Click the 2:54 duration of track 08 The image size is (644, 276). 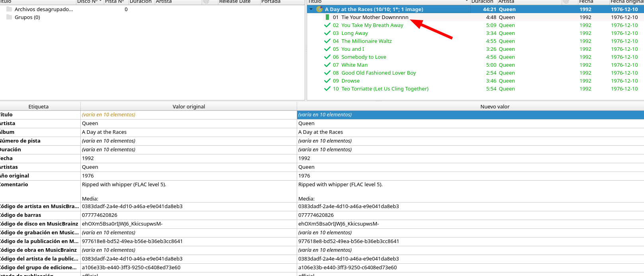pos(491,73)
